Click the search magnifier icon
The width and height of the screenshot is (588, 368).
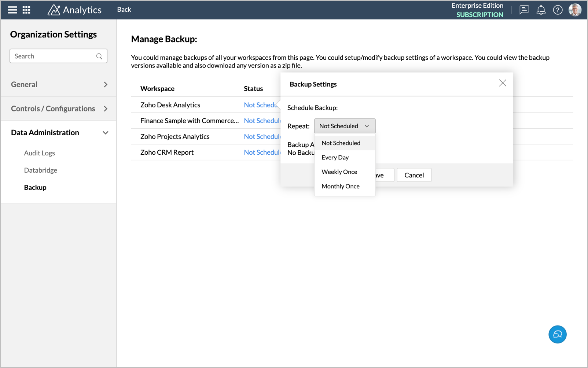pos(99,56)
